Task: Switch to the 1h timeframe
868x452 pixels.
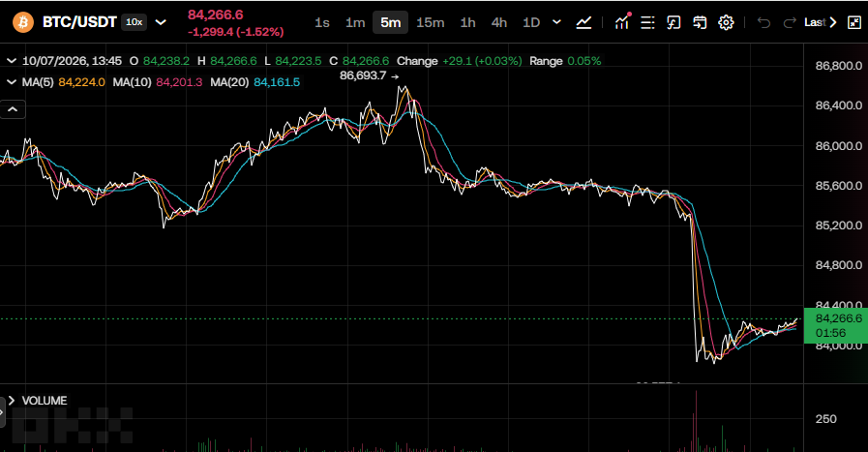Action: (x=467, y=22)
